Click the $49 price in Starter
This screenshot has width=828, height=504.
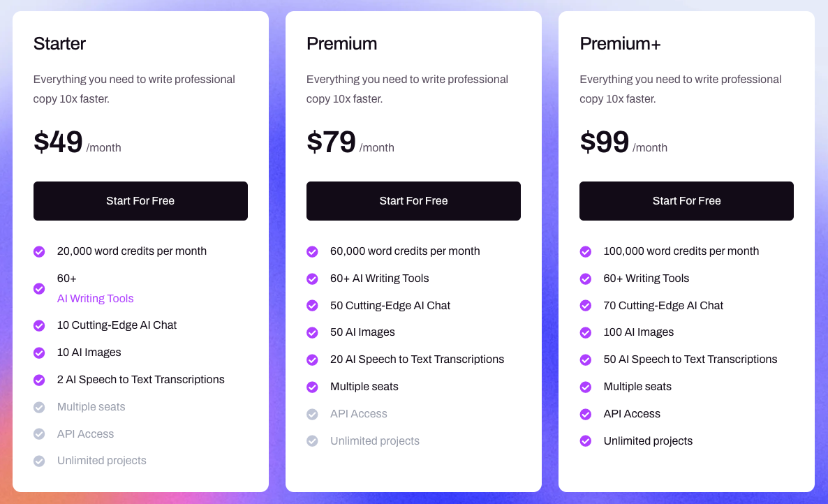coord(59,142)
